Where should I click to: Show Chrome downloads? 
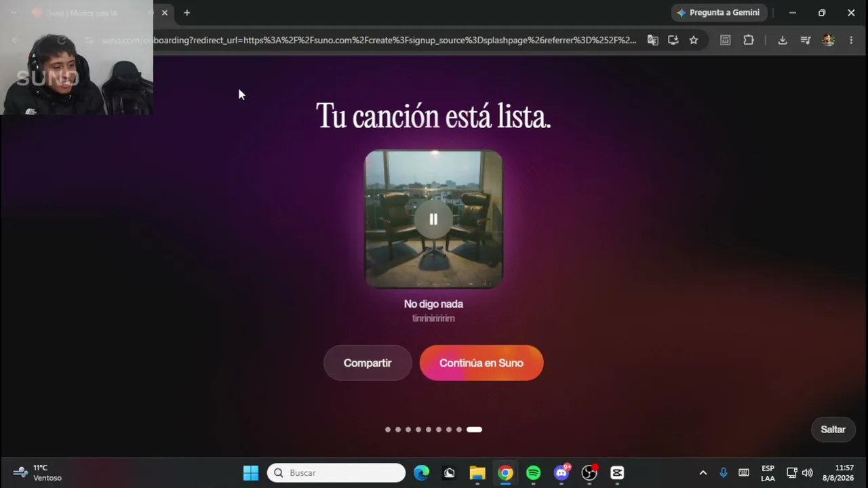coord(783,40)
